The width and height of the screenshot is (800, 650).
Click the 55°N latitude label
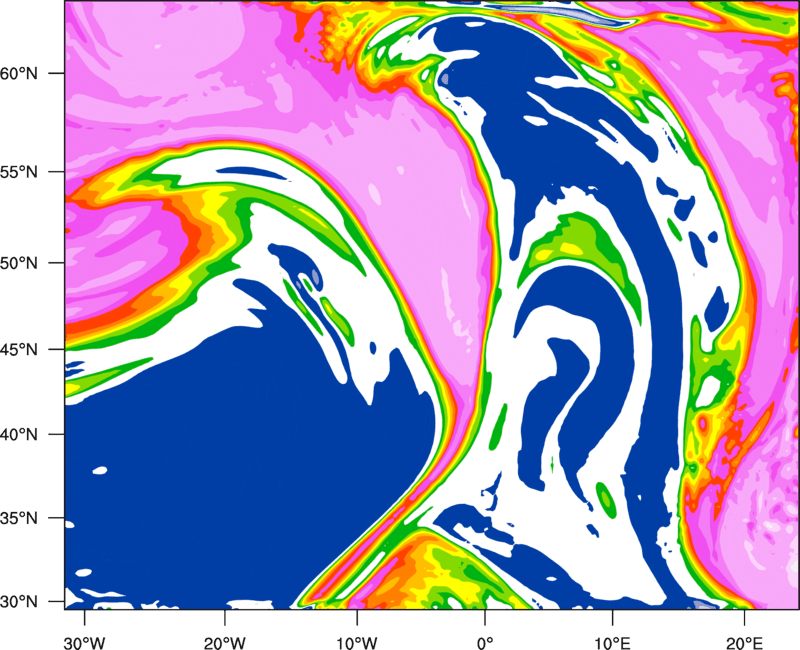click(19, 171)
